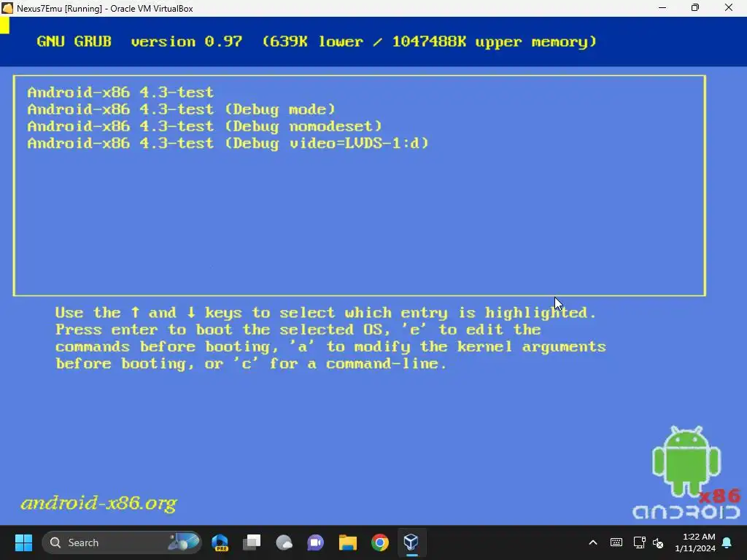Open File Explorer from the taskbar
747x560 pixels.
point(348,542)
